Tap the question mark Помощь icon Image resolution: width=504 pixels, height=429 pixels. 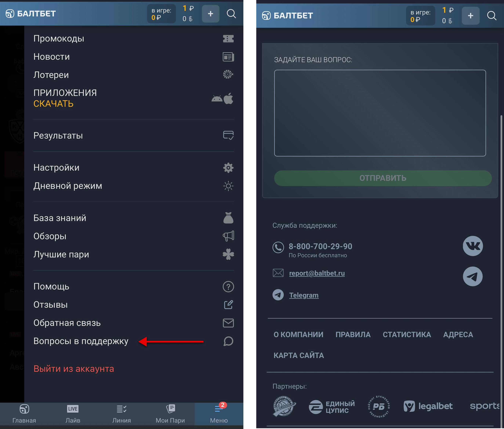point(228,286)
